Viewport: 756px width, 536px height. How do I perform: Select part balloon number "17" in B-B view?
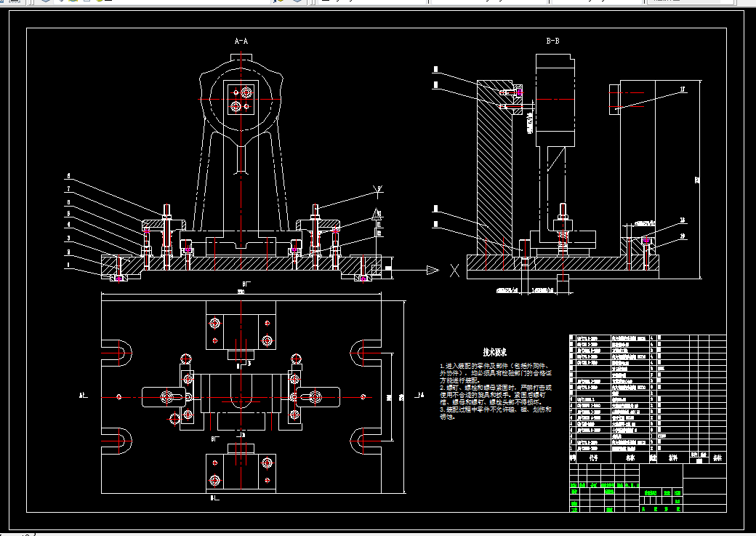[x=683, y=89]
